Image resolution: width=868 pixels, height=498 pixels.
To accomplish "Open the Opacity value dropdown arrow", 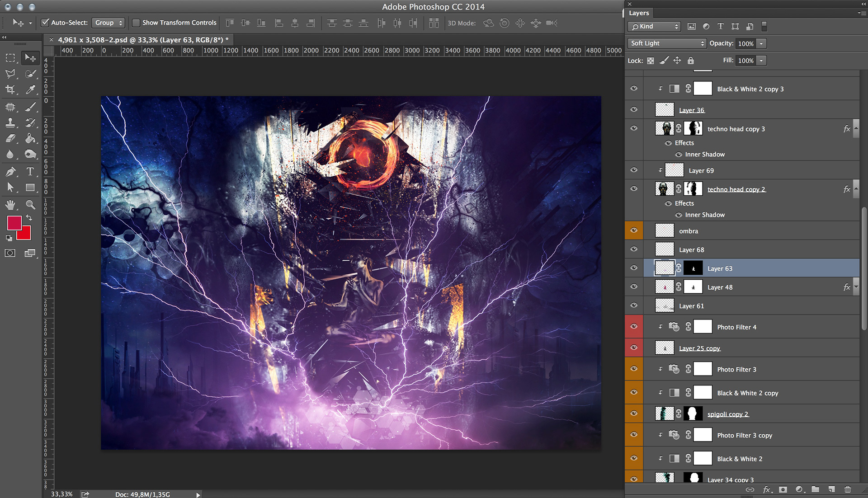I will [x=762, y=43].
